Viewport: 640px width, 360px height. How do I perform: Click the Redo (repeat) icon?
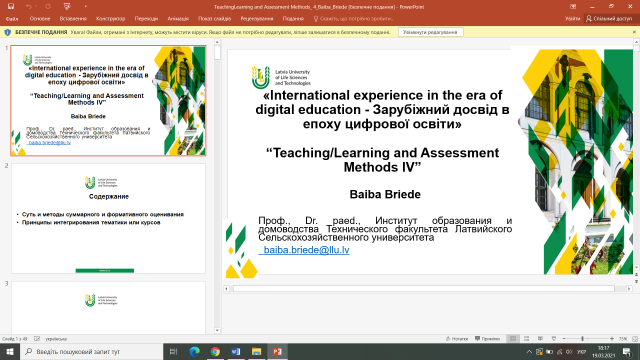[48, 7]
